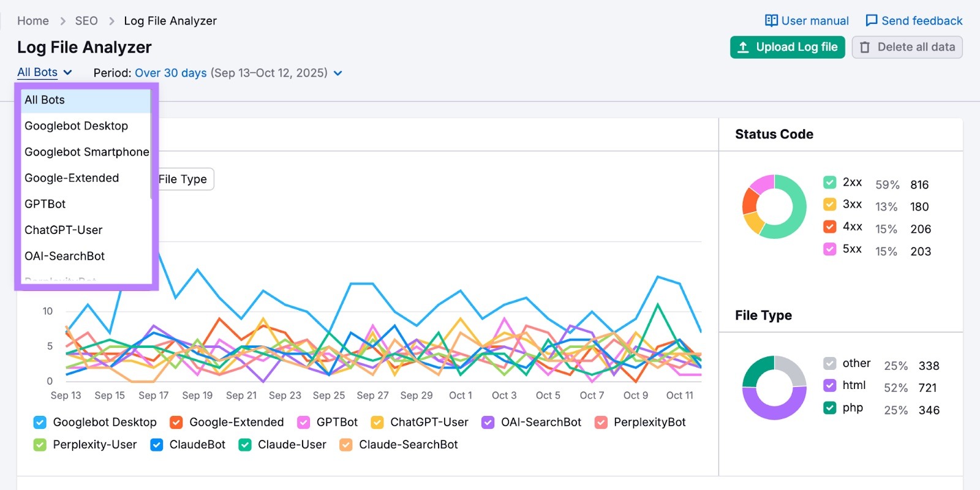Go to Home in the breadcrumb
Viewport: 980px width, 490px height.
(33, 21)
